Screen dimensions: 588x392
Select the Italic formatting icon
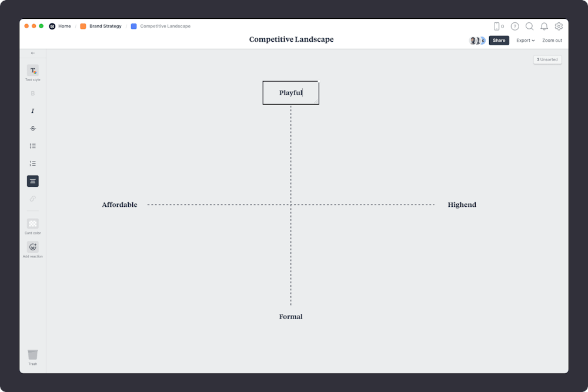point(32,110)
